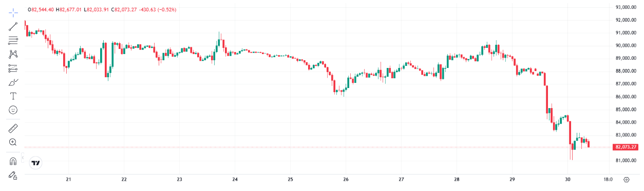
Task: Click date label 23 on time axis
Action: coord(179,180)
